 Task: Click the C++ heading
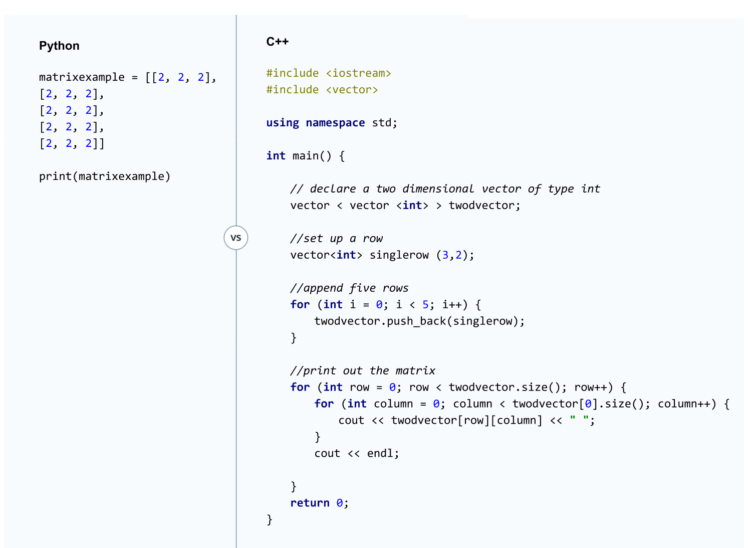click(x=277, y=42)
